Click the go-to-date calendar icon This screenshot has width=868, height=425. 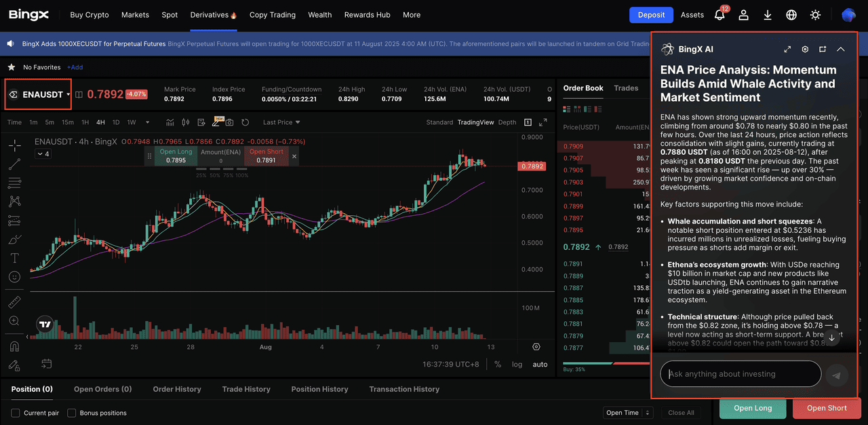46,364
